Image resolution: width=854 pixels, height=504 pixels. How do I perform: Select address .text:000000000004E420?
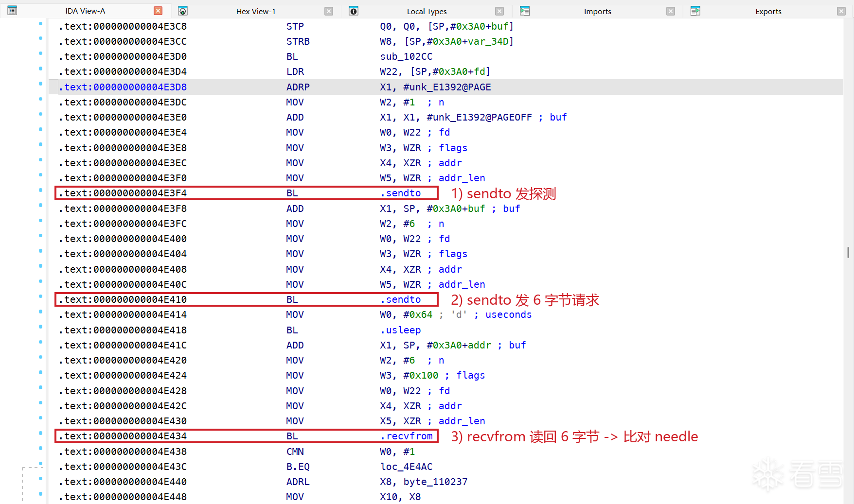(x=123, y=360)
